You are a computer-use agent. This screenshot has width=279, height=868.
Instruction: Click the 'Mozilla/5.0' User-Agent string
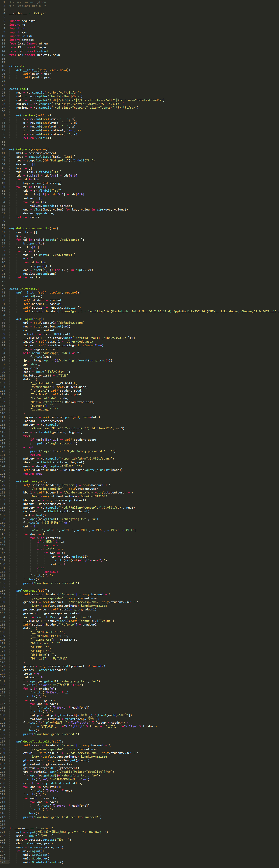pyautogui.click(x=183, y=311)
